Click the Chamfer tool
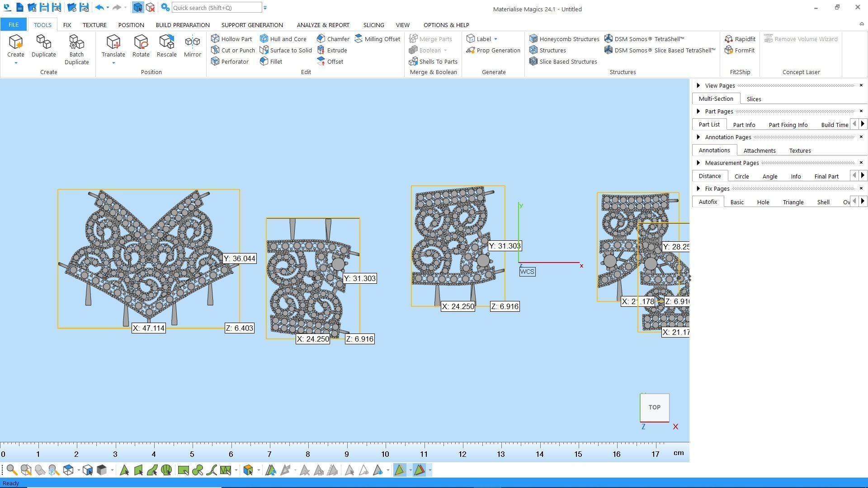 point(333,39)
